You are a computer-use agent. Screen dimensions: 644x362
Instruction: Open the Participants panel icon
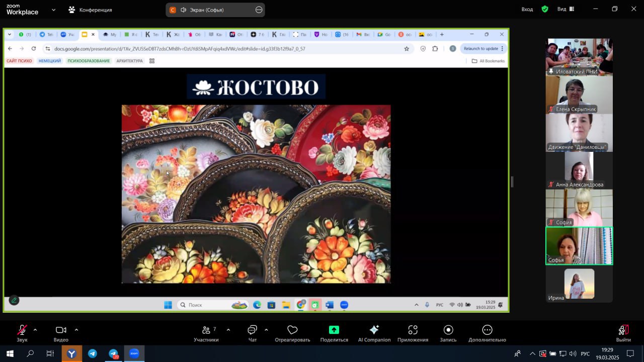[x=206, y=330]
